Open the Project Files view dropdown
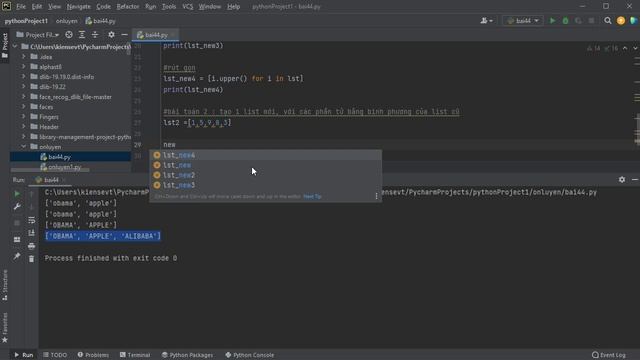The image size is (640, 360). [38, 35]
